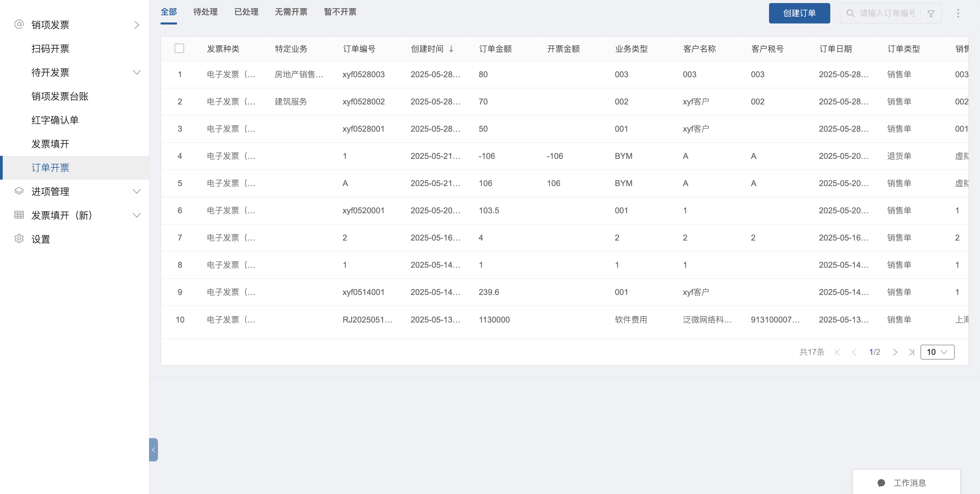The image size is (980, 494).
Task: Switch to the 暂不开票 tab
Action: pyautogui.click(x=340, y=12)
